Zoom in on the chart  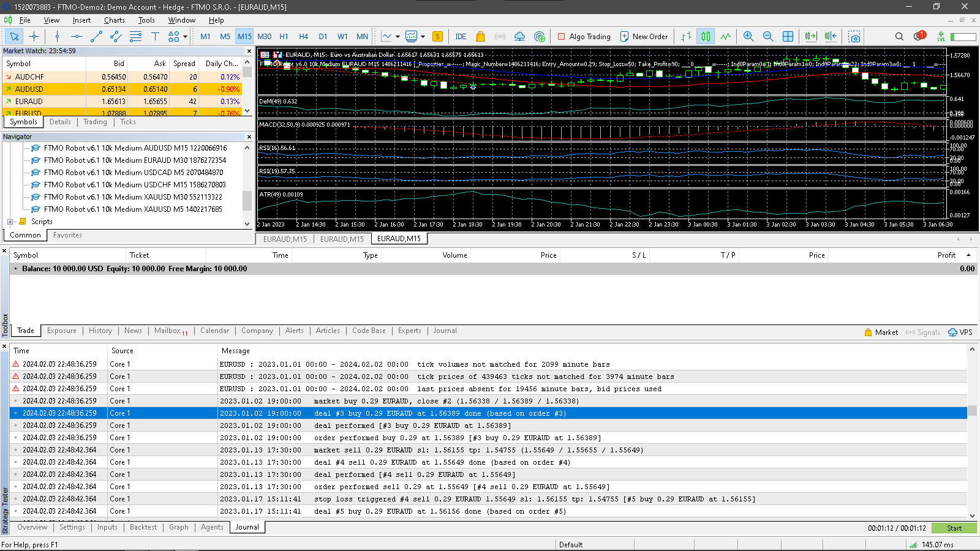tap(748, 36)
